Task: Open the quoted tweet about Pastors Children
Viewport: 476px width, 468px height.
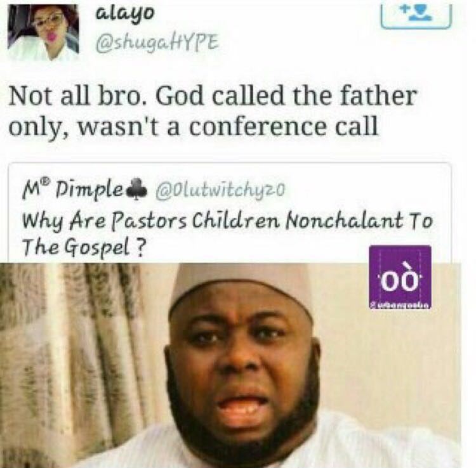Action: (230, 213)
